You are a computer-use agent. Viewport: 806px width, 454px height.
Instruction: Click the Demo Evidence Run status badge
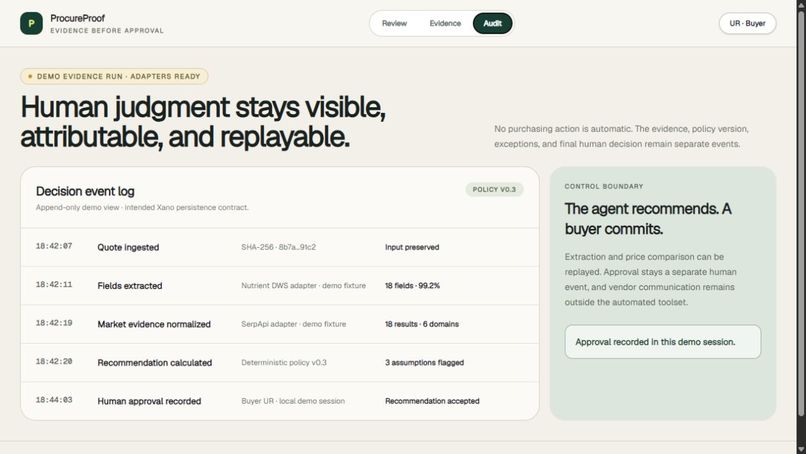(114, 76)
